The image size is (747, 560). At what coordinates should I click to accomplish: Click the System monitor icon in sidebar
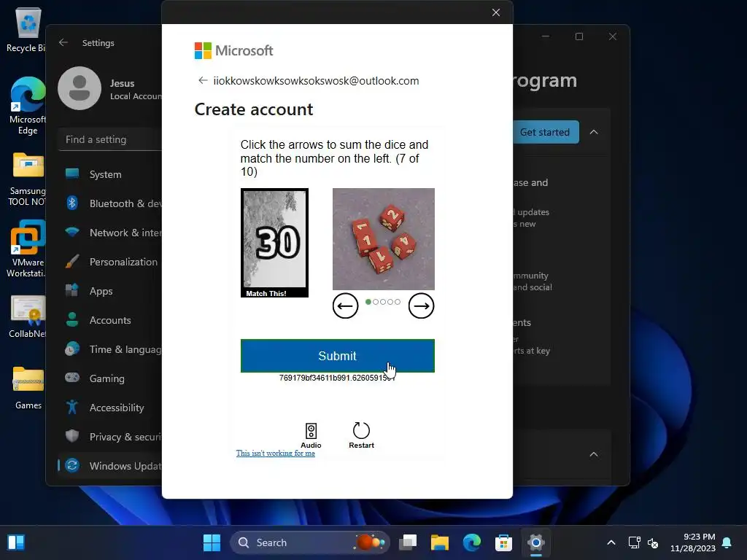72,174
